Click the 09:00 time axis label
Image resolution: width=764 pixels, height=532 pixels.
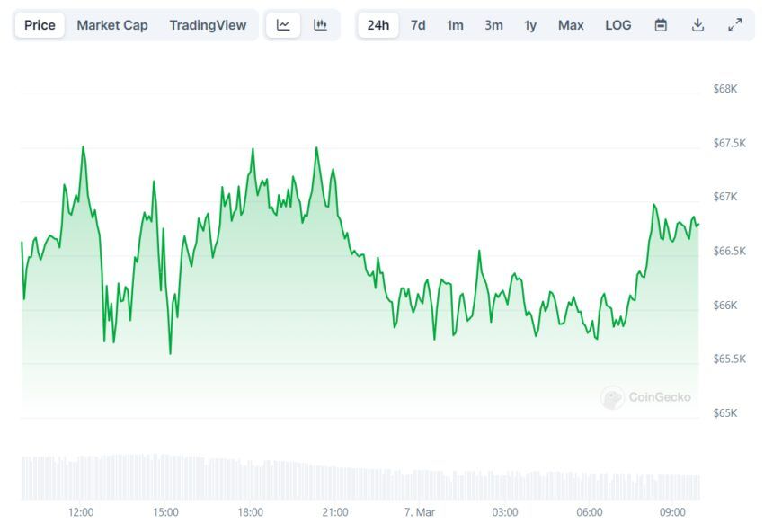coord(672,512)
